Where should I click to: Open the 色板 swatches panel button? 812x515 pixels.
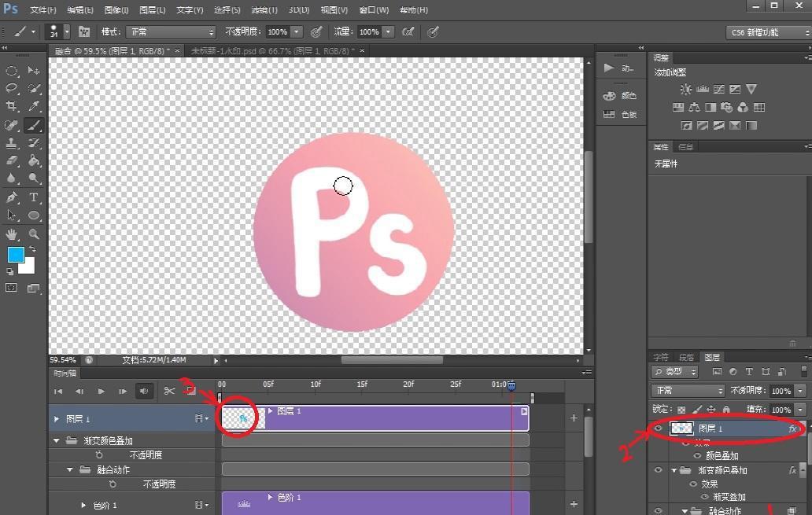[620, 114]
